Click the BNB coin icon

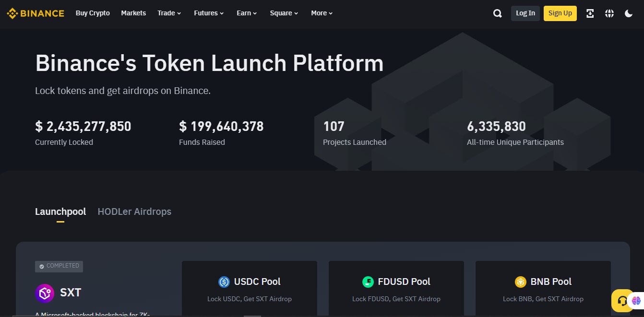pos(521,282)
